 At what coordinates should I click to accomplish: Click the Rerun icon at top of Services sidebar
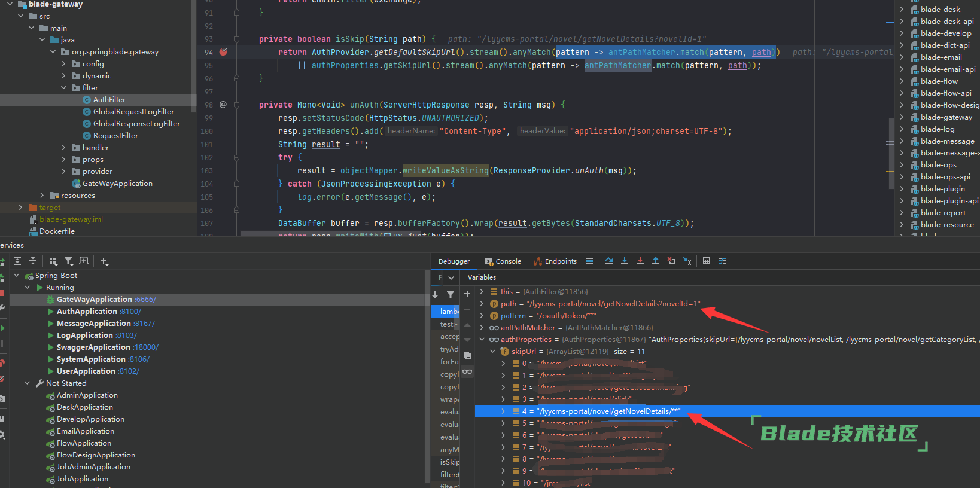pyautogui.click(x=2, y=261)
